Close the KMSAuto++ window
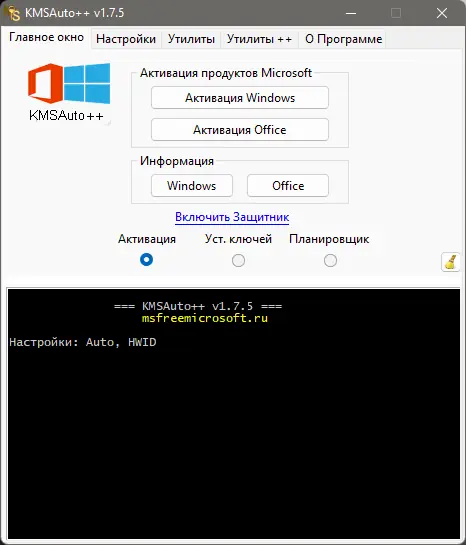 pos(442,13)
